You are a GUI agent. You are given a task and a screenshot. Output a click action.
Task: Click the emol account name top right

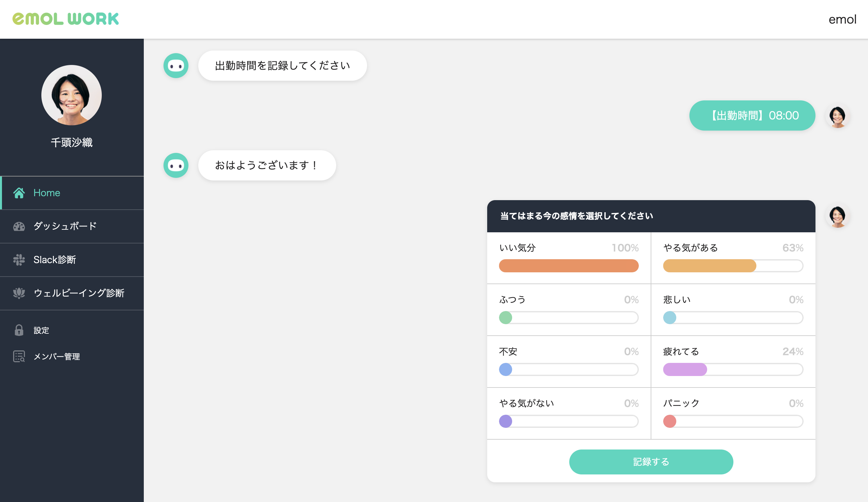pos(842,20)
